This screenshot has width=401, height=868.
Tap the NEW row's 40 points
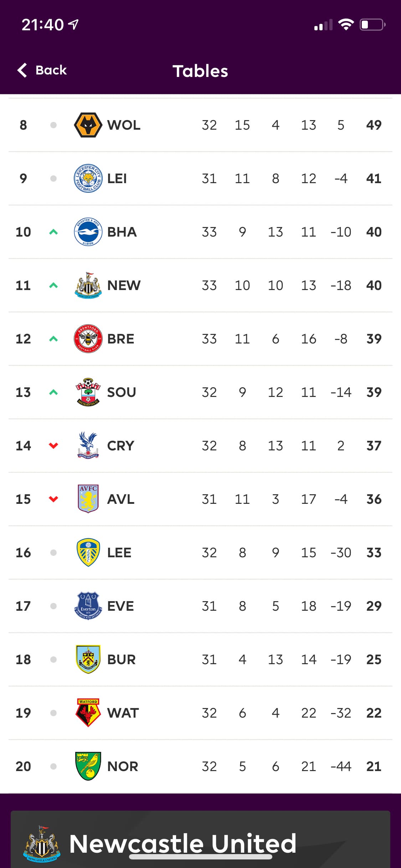pos(374,285)
